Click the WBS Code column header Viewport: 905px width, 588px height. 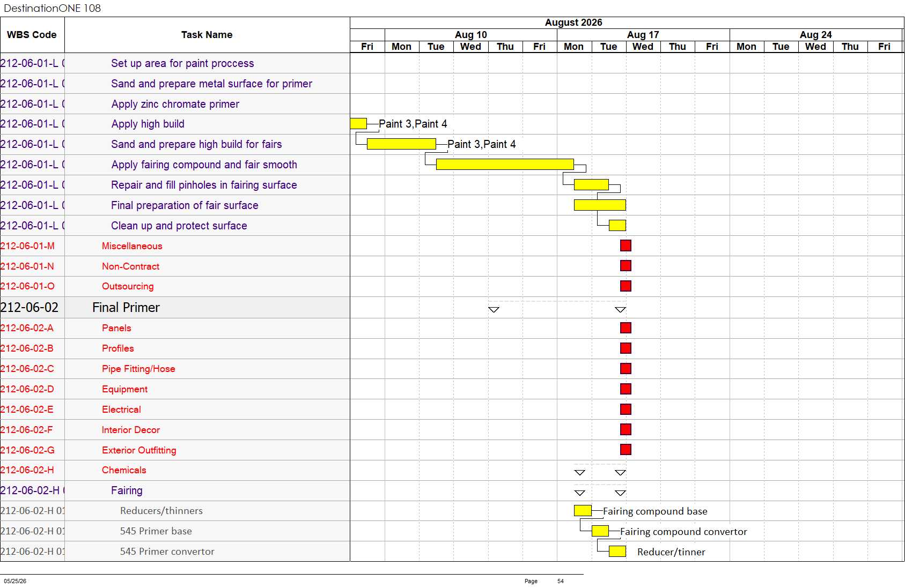click(32, 35)
